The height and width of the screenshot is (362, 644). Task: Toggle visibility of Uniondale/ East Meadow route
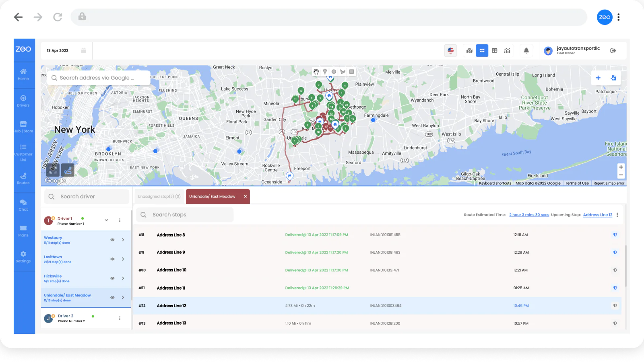pyautogui.click(x=112, y=298)
